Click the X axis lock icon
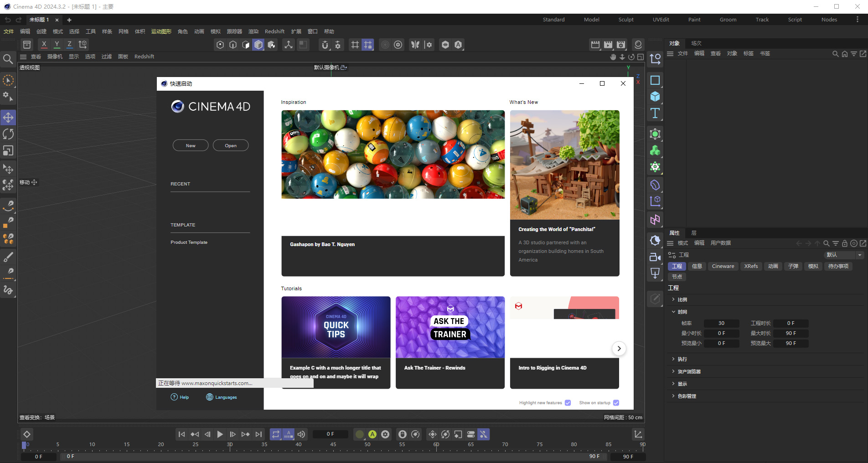 coord(44,44)
